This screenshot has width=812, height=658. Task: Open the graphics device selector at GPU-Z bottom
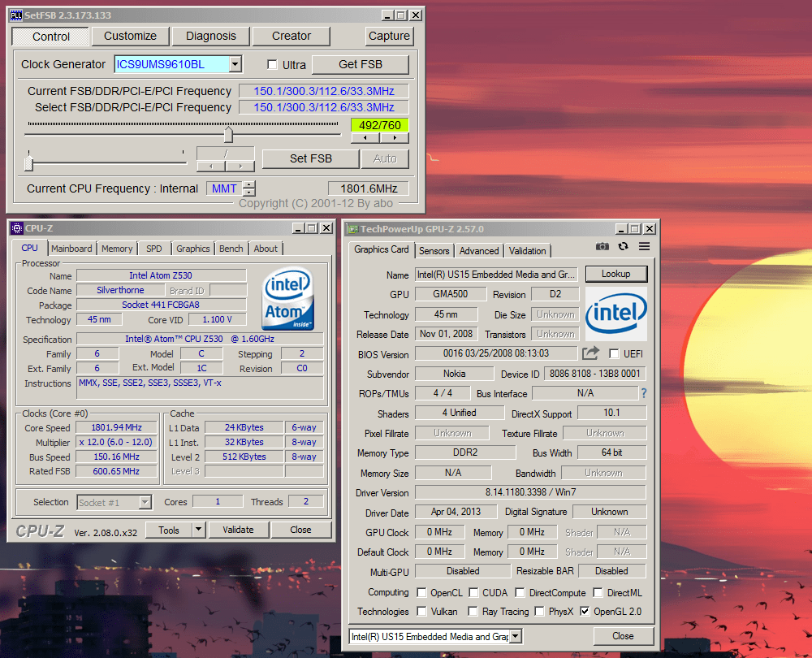[514, 635]
